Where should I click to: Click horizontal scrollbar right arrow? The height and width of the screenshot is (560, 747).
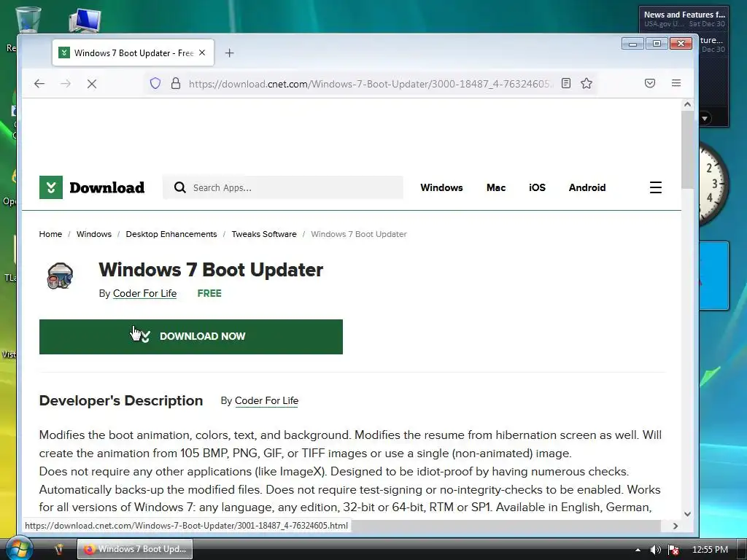675,526
